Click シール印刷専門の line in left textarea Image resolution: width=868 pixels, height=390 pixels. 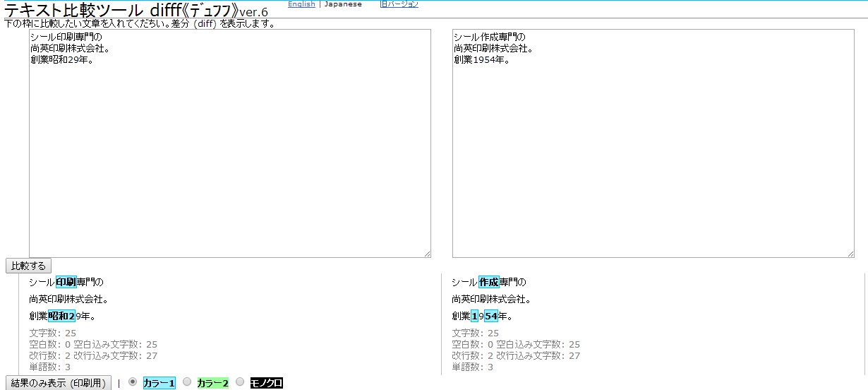(x=67, y=37)
